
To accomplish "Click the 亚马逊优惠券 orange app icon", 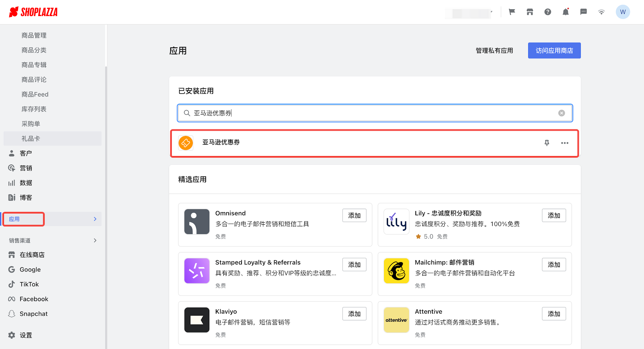I will (186, 143).
